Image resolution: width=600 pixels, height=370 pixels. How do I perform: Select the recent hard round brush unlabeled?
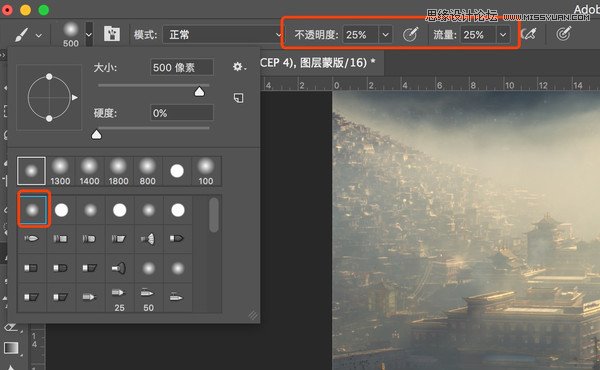(x=177, y=171)
